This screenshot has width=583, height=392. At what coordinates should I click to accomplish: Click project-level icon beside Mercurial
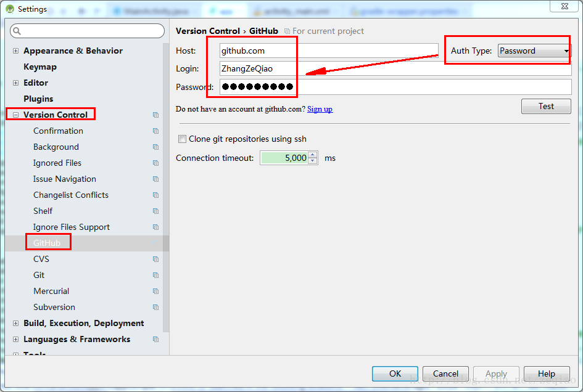156,291
